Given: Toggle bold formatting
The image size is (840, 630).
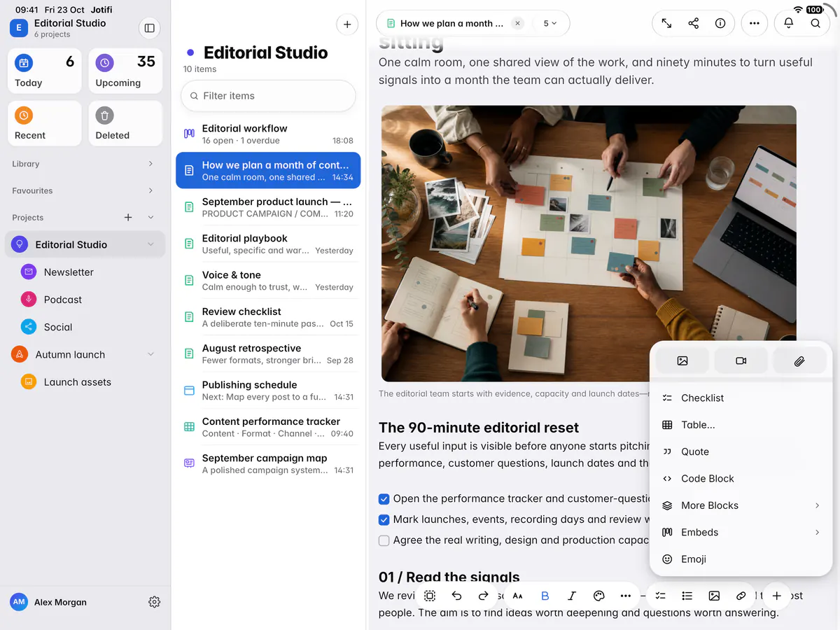Looking at the screenshot, I should pyautogui.click(x=545, y=596).
